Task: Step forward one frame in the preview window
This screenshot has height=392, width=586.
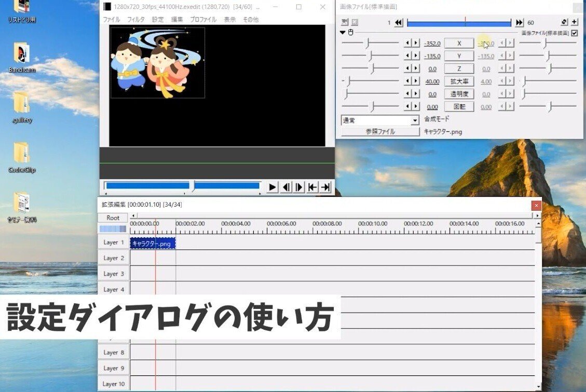Action: click(x=298, y=187)
